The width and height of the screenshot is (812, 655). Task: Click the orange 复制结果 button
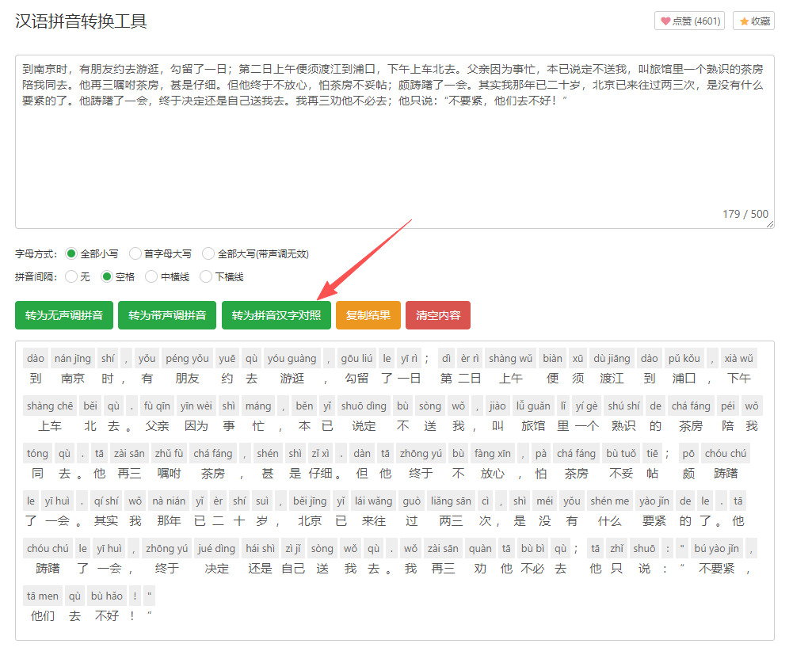click(x=368, y=315)
